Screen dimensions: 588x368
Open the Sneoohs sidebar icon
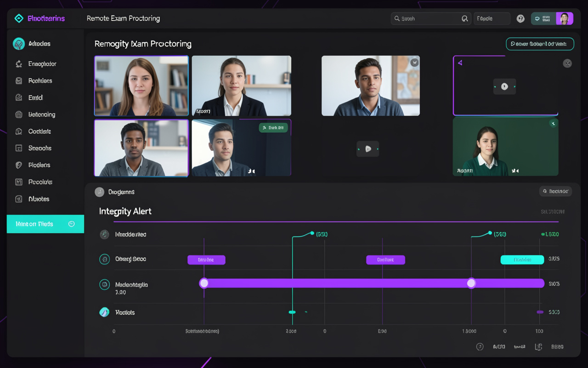coord(19,148)
